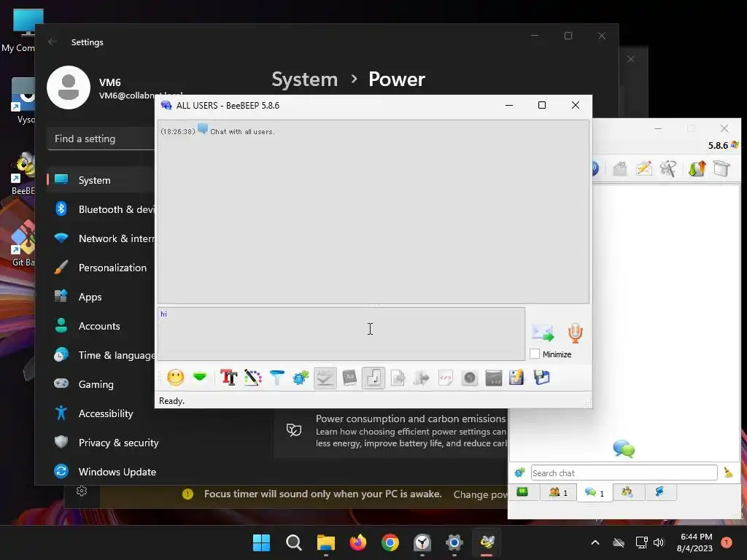Screen dimensions: 747x560
Task: Open the font style 'T' icon
Action: pos(228,378)
